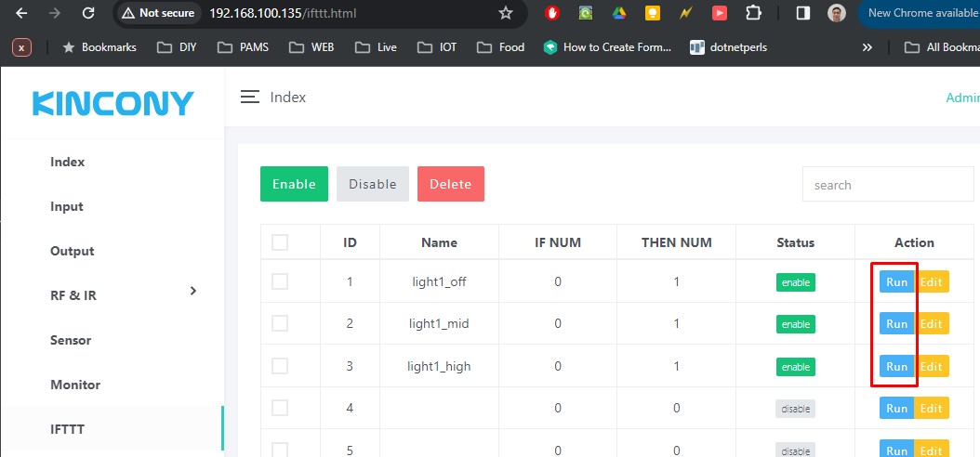Select all rows with header checkbox
Screen dimensions: 980x457
point(280,242)
